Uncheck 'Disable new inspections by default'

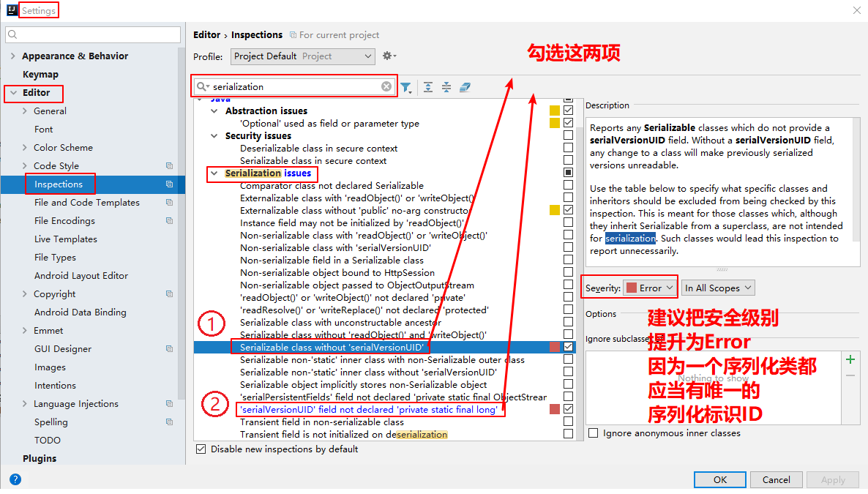[x=201, y=449]
